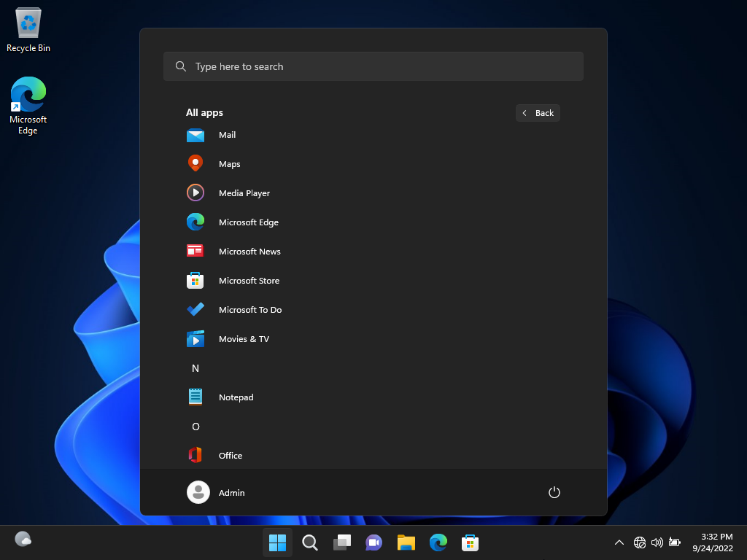Open Microsoft News by its red icon

[196, 251]
